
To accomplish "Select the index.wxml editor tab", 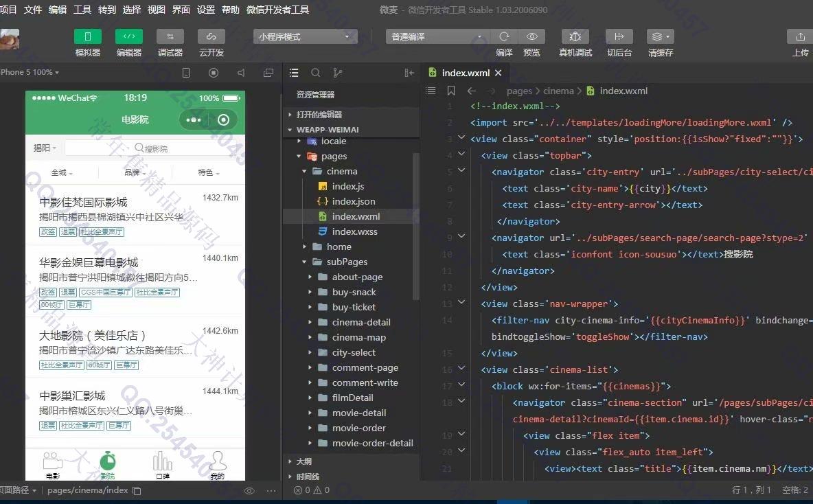I will (465, 73).
